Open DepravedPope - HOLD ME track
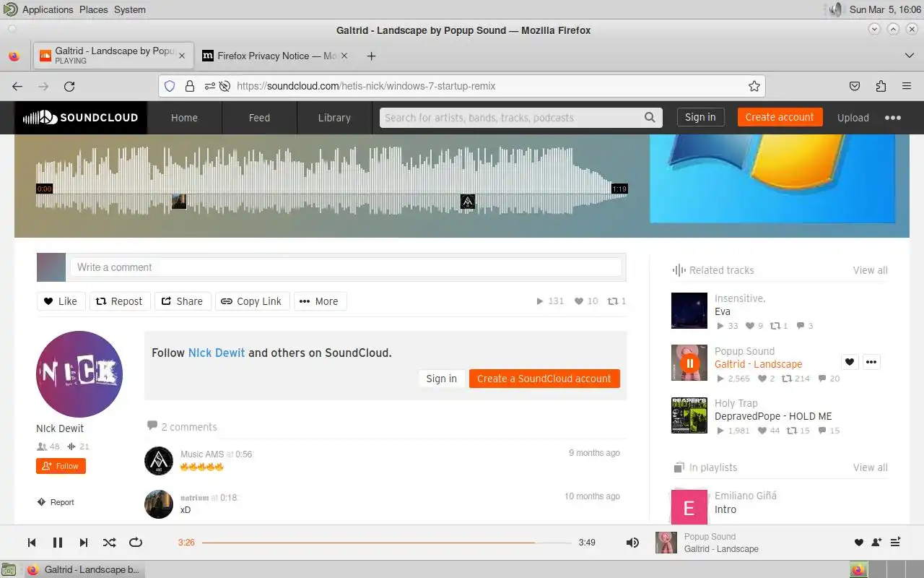Screen dimensions: 924x578 pyautogui.click(x=773, y=416)
